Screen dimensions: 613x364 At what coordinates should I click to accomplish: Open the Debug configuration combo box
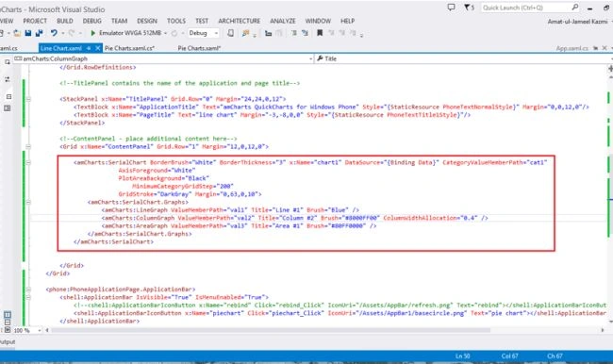pyautogui.click(x=204, y=33)
